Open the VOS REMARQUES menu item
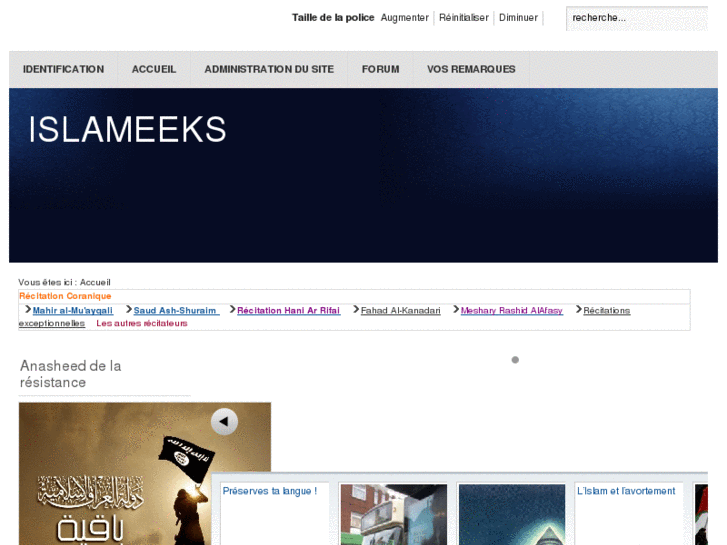The image size is (727, 545). (x=471, y=69)
